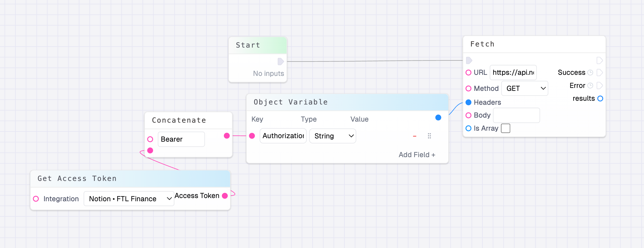Click the Object Variable blue output port
The height and width of the screenshot is (248, 644).
438,118
